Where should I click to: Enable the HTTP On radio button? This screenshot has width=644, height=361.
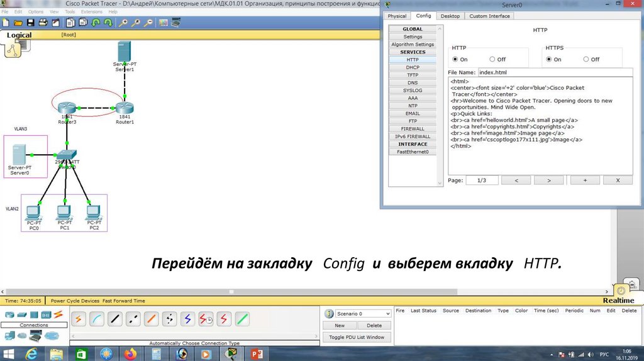coord(455,60)
